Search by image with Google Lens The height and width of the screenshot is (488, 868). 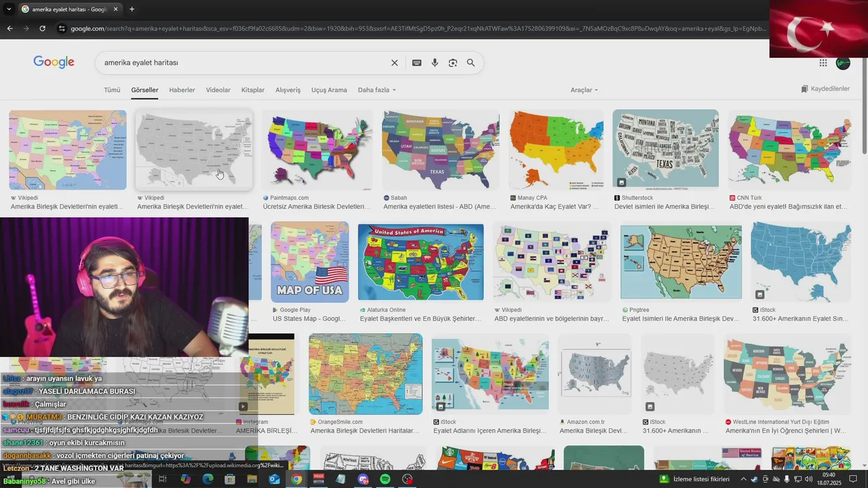452,62
